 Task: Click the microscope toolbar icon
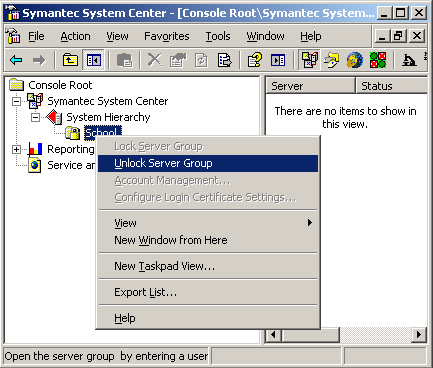click(x=409, y=60)
